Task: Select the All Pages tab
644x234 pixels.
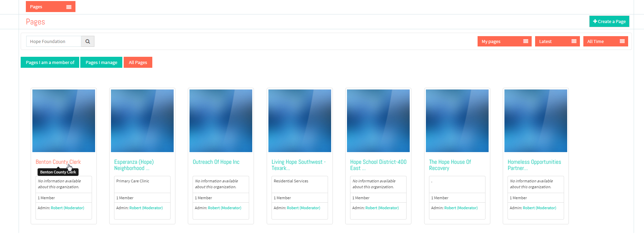Action: tap(138, 62)
